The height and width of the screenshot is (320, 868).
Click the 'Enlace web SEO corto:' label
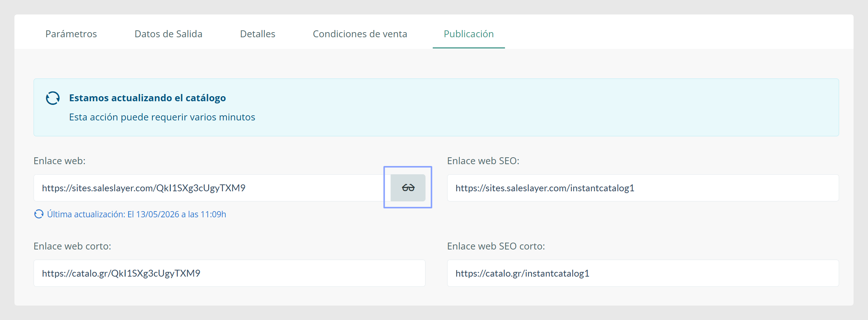coord(496,246)
